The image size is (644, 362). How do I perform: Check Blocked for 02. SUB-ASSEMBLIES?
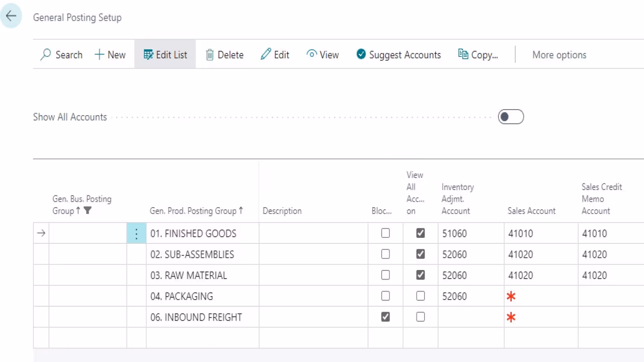click(385, 254)
